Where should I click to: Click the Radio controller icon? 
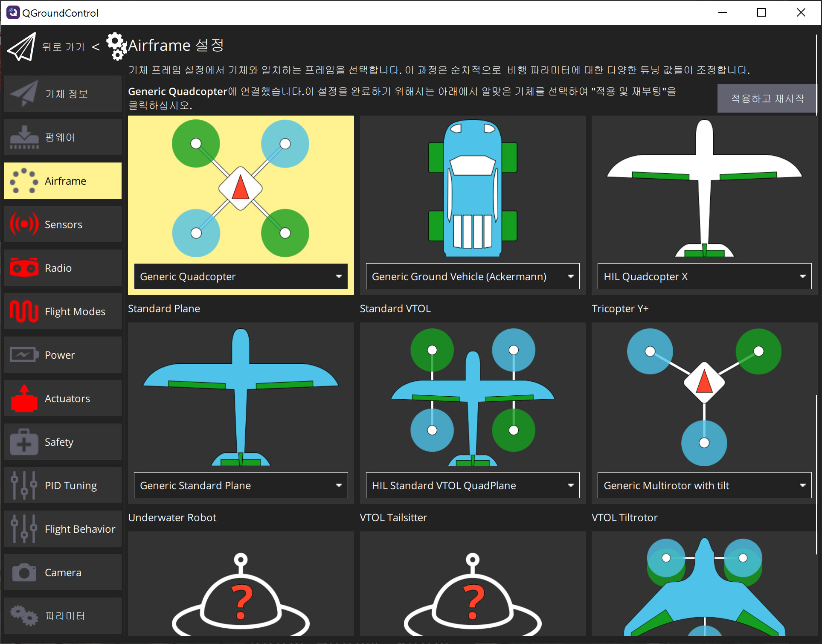(x=24, y=268)
